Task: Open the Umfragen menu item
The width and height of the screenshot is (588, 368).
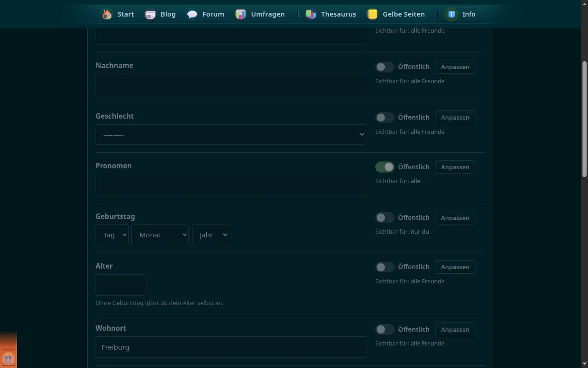Action: pos(260,14)
